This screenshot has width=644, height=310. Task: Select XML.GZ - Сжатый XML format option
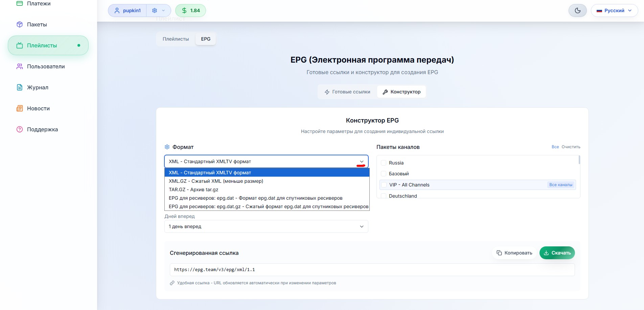pyautogui.click(x=216, y=181)
